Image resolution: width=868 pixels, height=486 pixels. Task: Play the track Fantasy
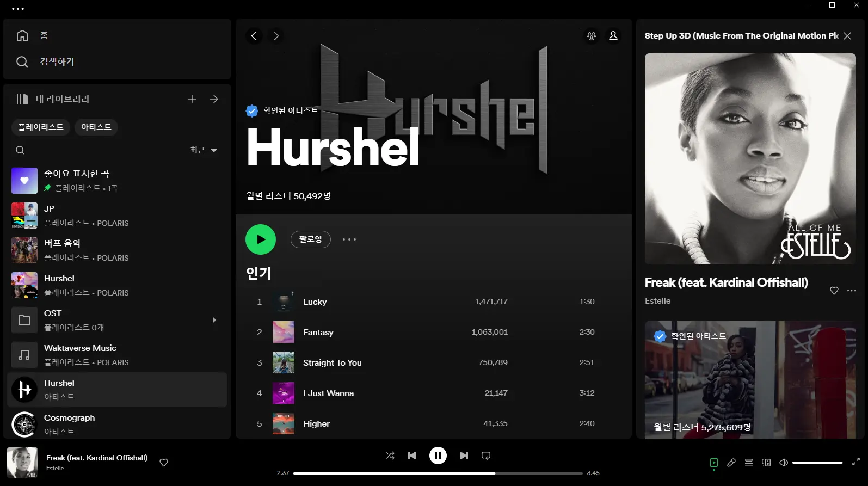click(x=434, y=332)
